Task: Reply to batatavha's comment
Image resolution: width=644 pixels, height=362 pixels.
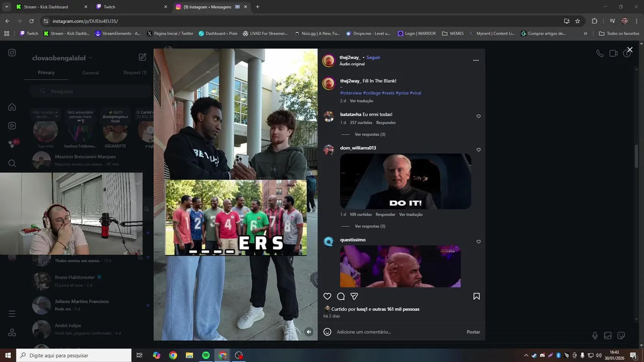Action: (386, 123)
